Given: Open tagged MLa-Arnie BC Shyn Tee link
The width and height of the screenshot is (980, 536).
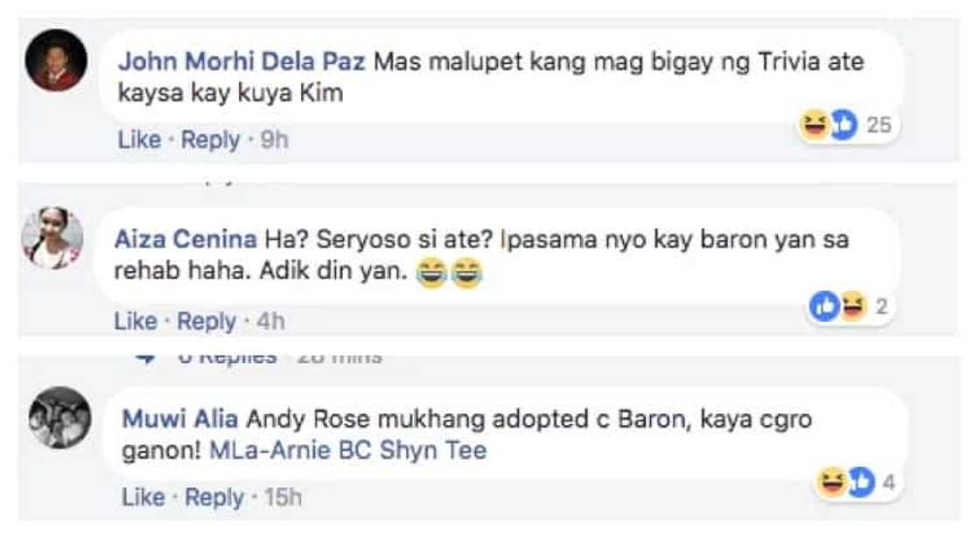Looking at the screenshot, I should (x=348, y=449).
